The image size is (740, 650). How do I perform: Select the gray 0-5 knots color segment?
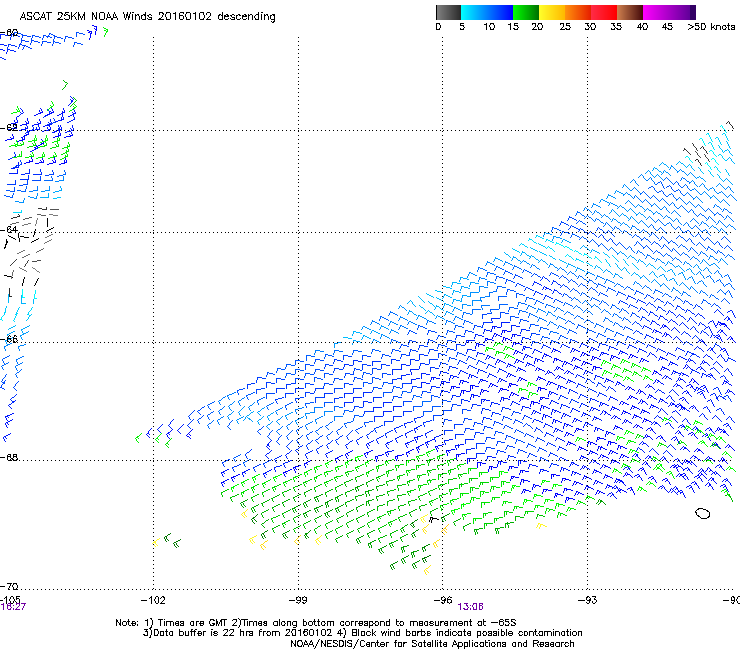pyautogui.click(x=448, y=12)
